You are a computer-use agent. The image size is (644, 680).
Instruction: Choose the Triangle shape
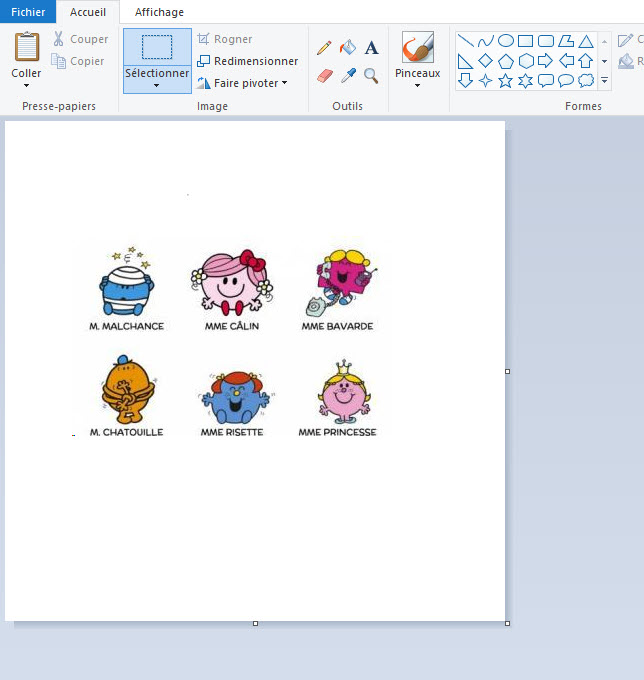pyautogui.click(x=586, y=41)
